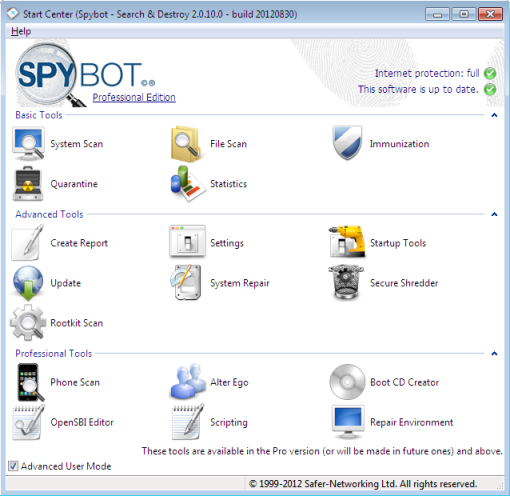
Task: Start Rootkit Scan gear icon
Action: 28,323
